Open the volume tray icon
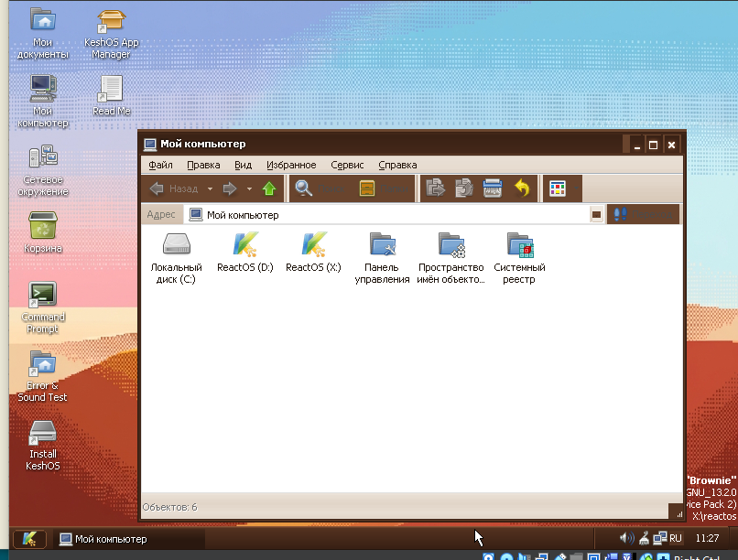Viewport: 738px width, 560px height. tap(627, 538)
